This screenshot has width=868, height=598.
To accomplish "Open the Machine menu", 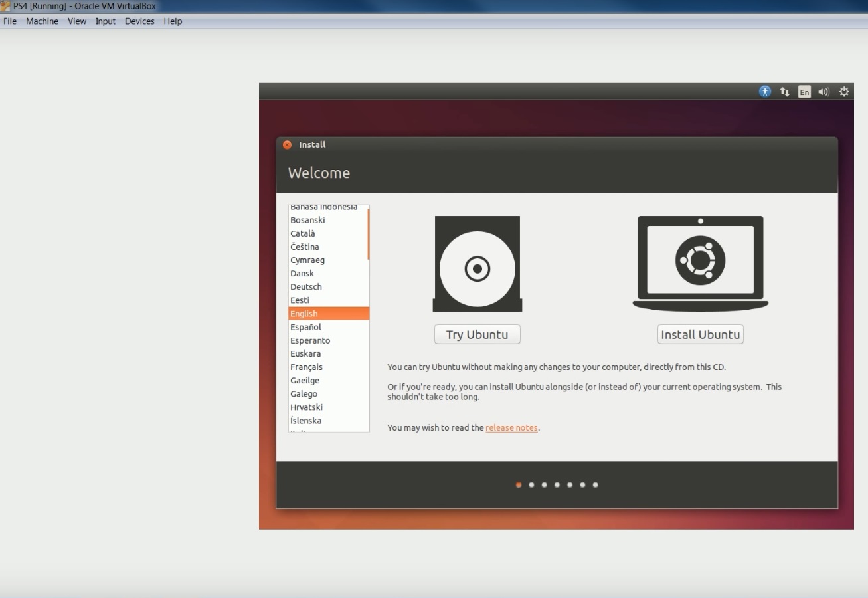I will pyautogui.click(x=42, y=21).
